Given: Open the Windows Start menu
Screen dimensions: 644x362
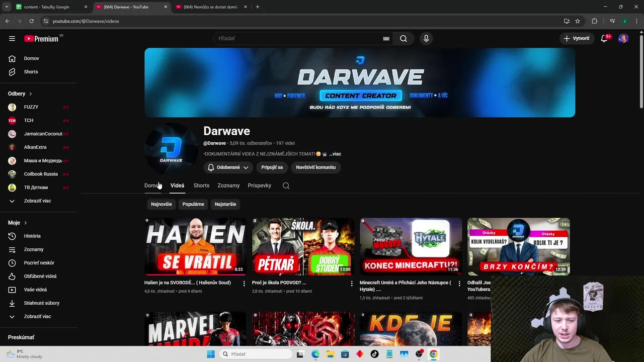Looking at the screenshot, I should pyautogui.click(x=211, y=354).
